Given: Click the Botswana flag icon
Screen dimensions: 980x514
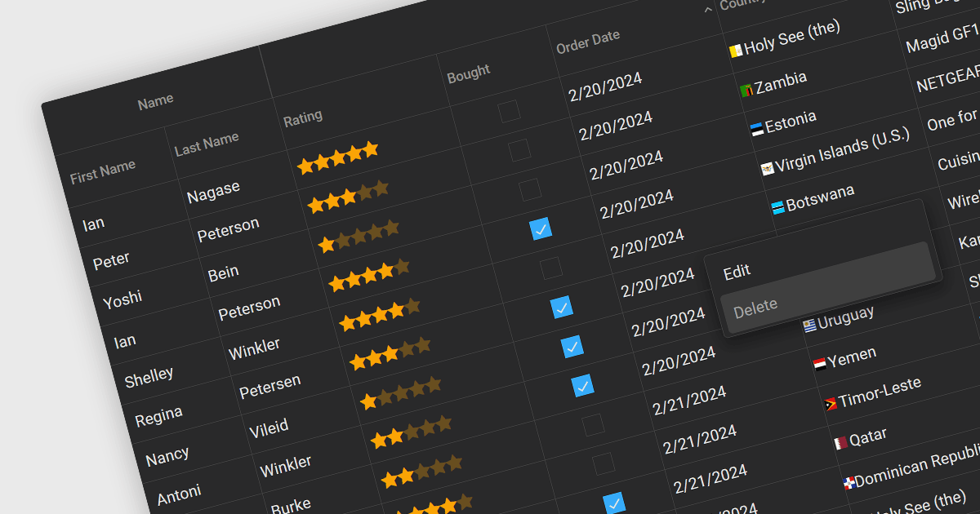Looking at the screenshot, I should 777,207.
